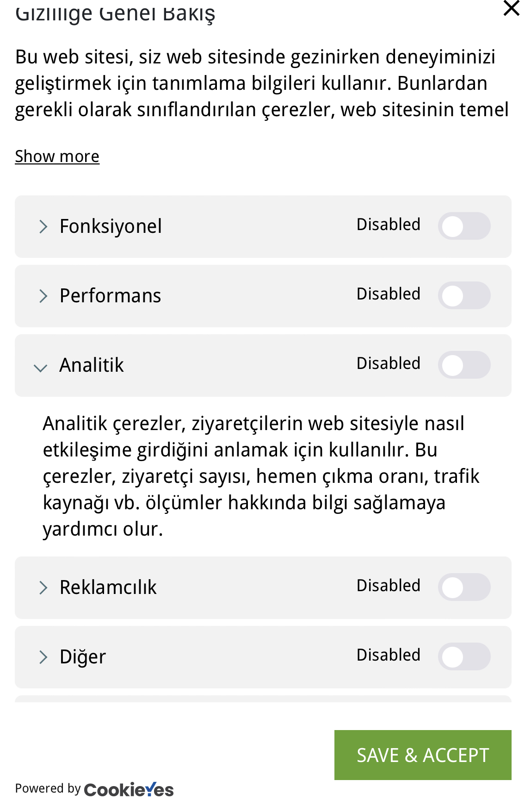The image size is (531, 812).
Task: Expand the Diğer chevron arrow
Action: pyautogui.click(x=43, y=657)
